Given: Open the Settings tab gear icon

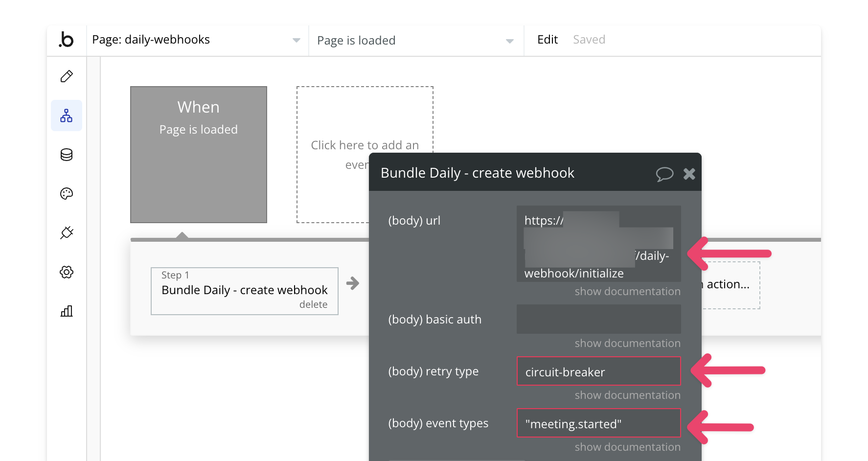Looking at the screenshot, I should tap(67, 272).
